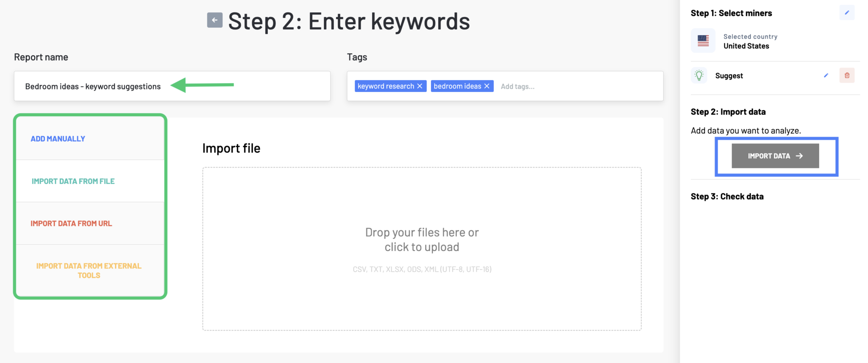Delete the Suggest miner with the trash icon
868x363 pixels.
(847, 75)
